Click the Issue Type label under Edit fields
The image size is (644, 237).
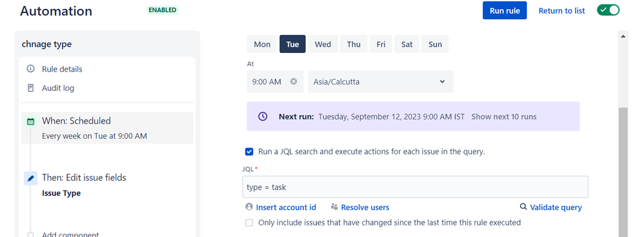pos(61,193)
